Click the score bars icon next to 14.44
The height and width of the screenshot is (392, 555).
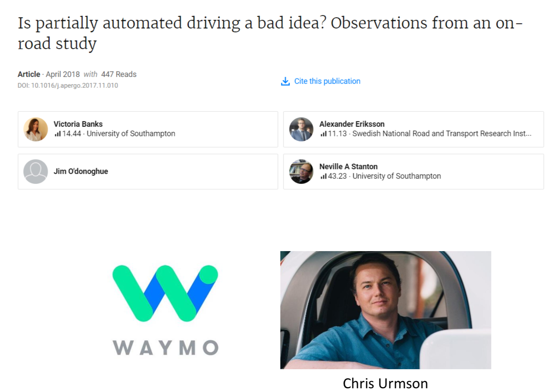pyautogui.click(x=57, y=134)
